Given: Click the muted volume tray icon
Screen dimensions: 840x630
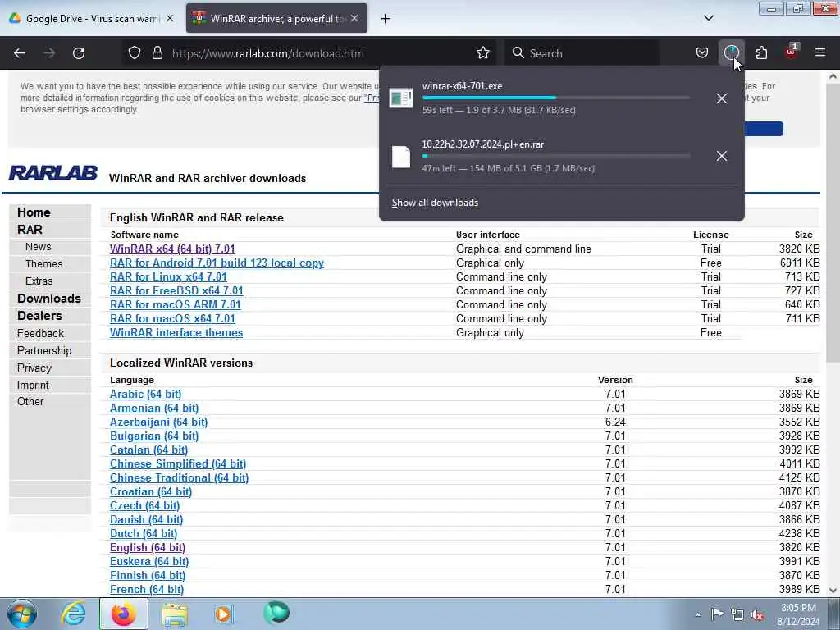Looking at the screenshot, I should pos(757,614).
